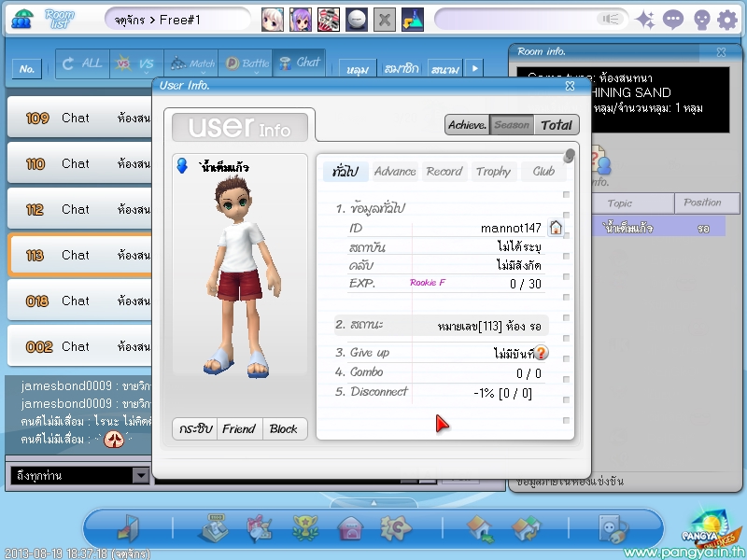Image resolution: width=747 pixels, height=560 pixels.
Task: Filter rooms by Match mode
Action: click(191, 63)
